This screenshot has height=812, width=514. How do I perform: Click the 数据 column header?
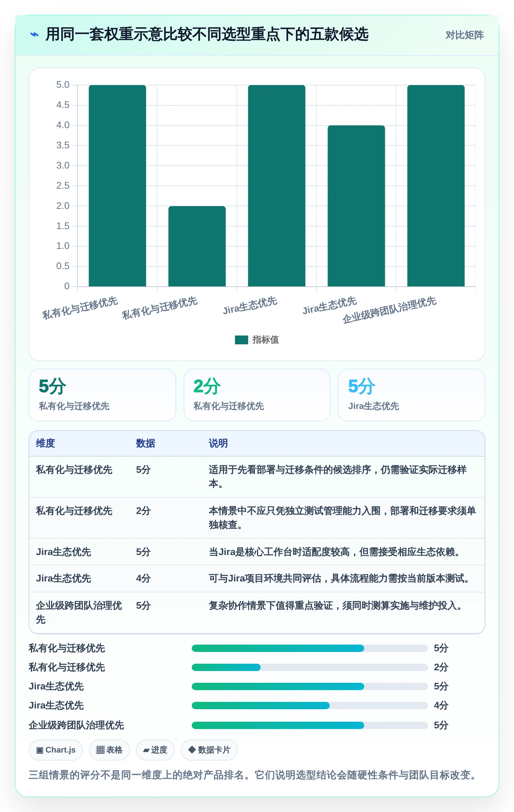pyautogui.click(x=145, y=443)
